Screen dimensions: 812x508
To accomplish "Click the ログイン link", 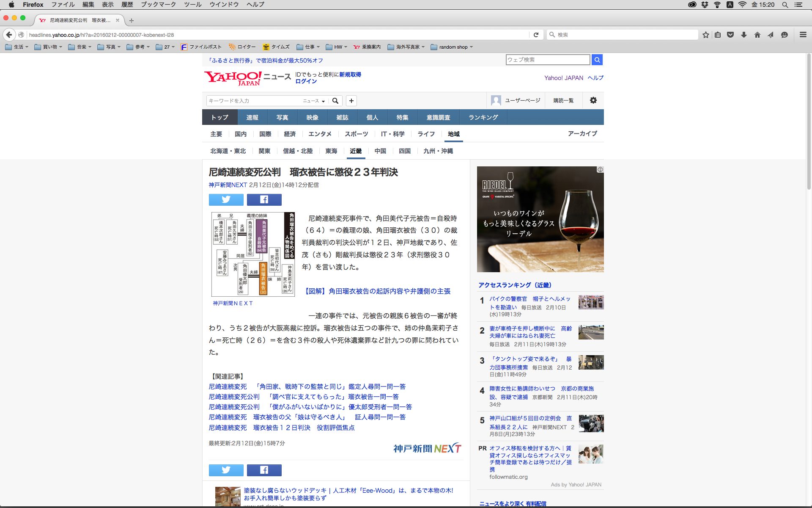I will point(306,81).
